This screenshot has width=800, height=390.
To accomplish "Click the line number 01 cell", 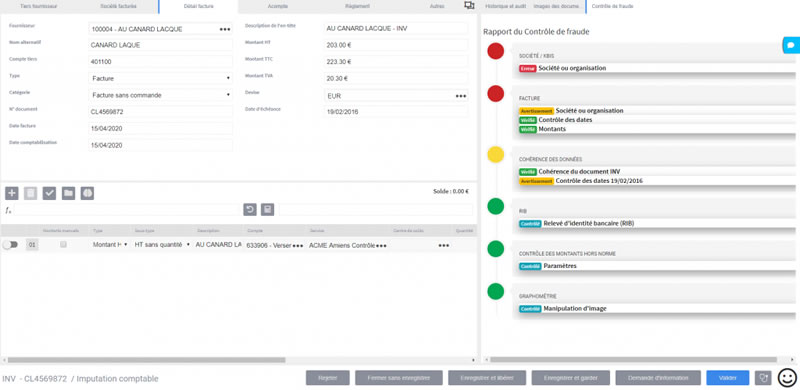I will 32,246.
